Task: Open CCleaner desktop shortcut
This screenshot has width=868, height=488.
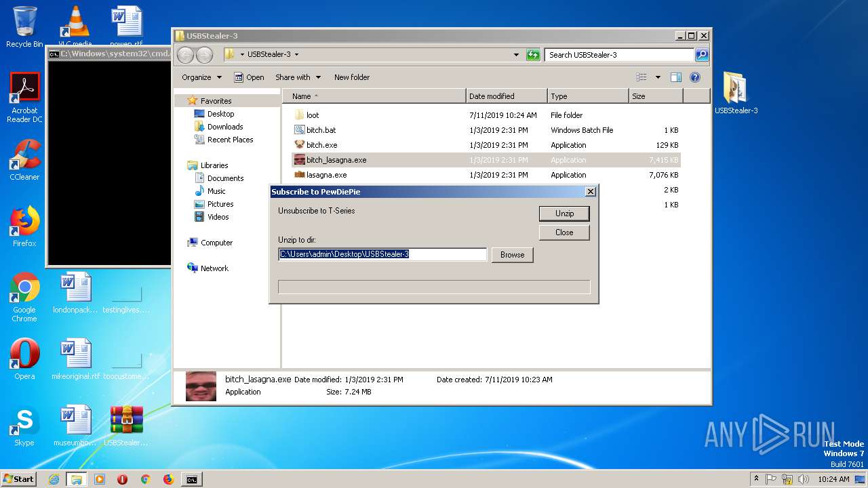Action: [24, 160]
